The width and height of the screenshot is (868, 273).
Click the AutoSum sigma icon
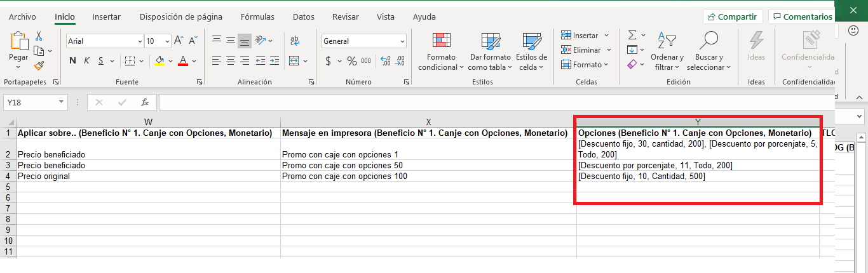pyautogui.click(x=632, y=36)
